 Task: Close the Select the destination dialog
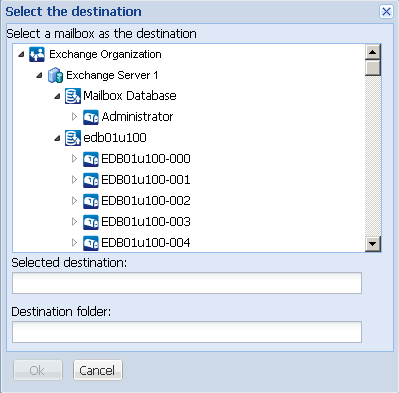[x=386, y=12]
